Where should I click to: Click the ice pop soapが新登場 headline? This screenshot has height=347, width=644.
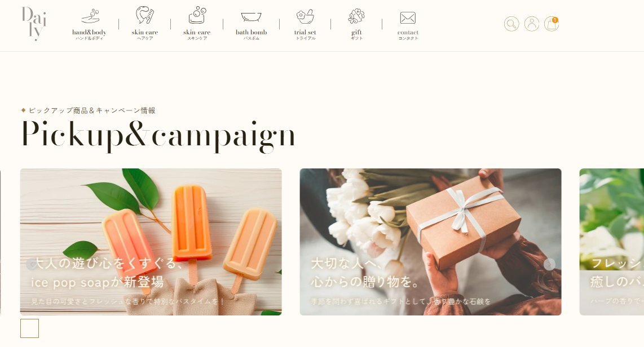point(98,282)
